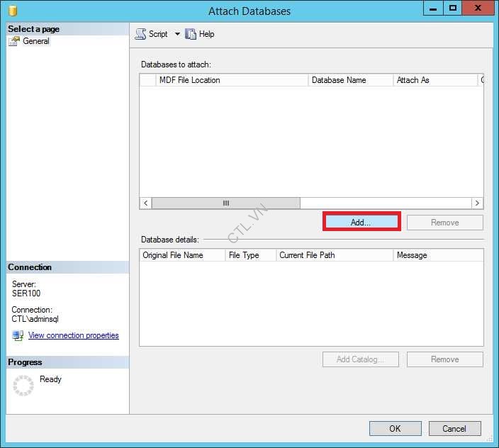Click the horizontal scrollbar thumb in the databases grid
This screenshot has height=448, width=499.
(x=225, y=203)
